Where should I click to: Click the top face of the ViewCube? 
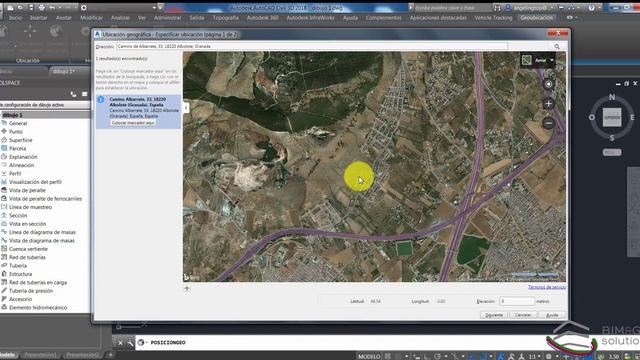click(x=612, y=118)
